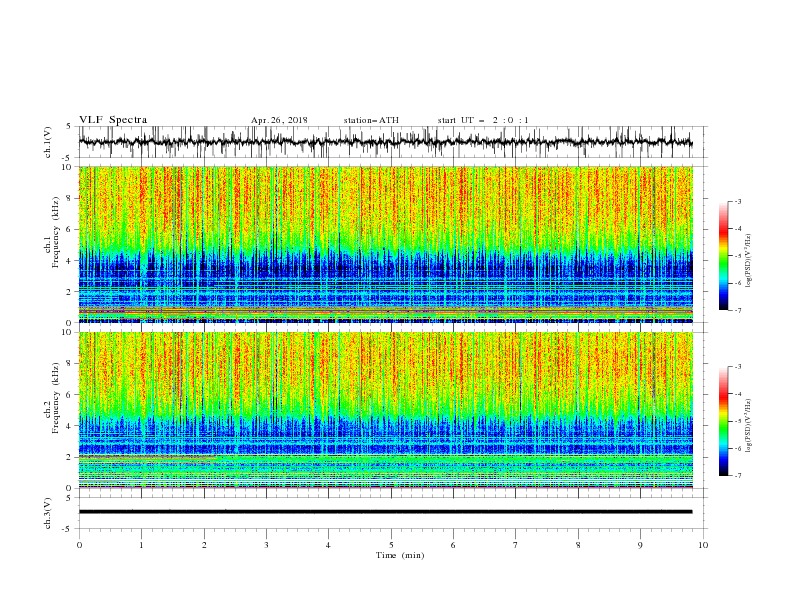Click the date text "Apr. 26, 2018"

279,120
